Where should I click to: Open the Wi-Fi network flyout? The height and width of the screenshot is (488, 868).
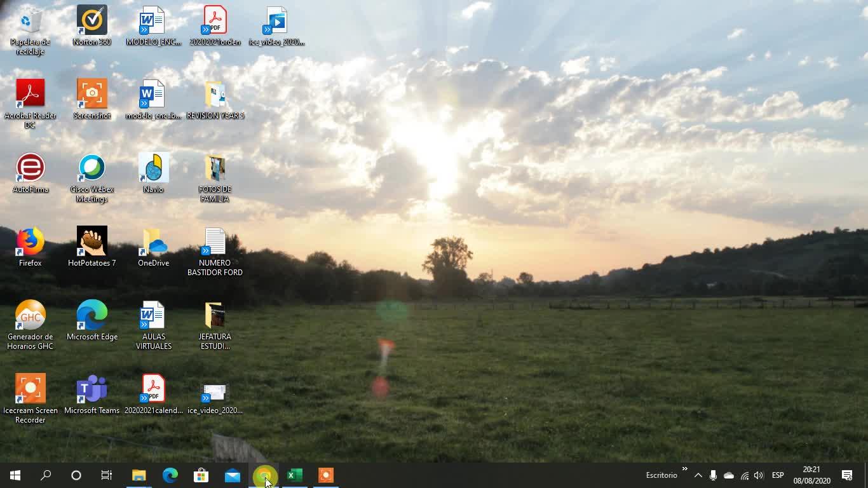(744, 475)
